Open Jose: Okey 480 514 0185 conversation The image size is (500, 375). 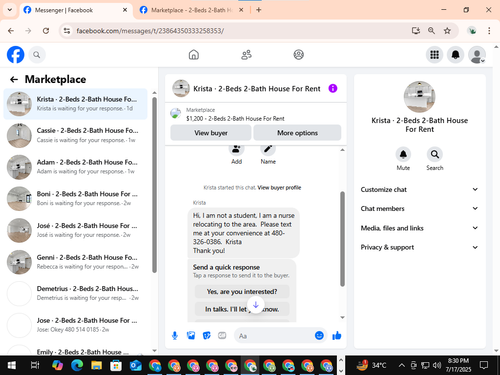[x=75, y=325]
